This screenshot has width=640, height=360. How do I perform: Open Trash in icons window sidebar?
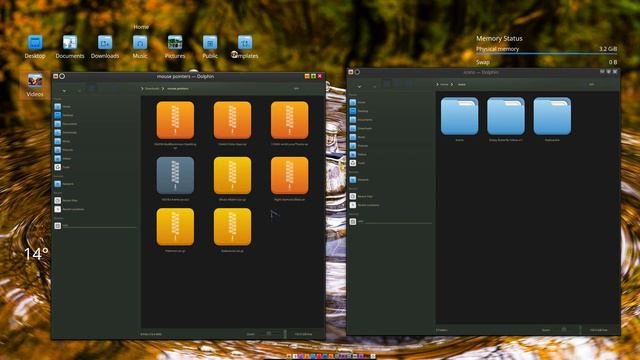coord(358,163)
